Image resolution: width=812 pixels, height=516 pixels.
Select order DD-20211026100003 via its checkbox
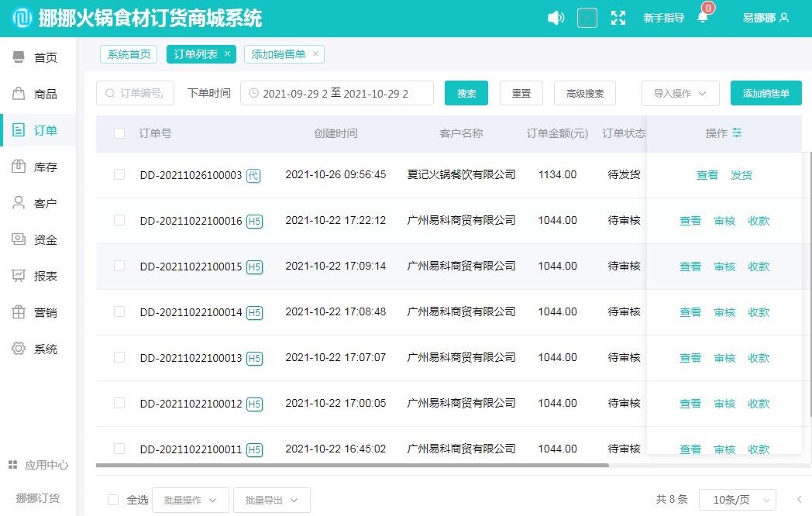119,174
